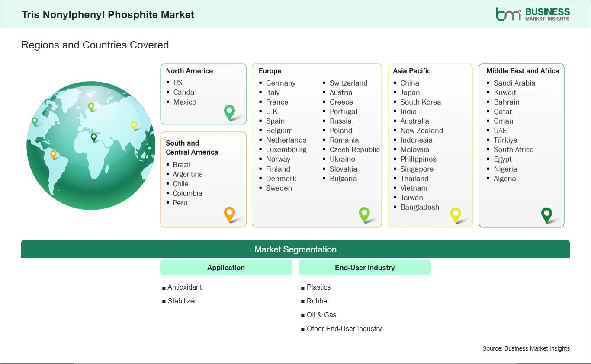Click Peru in the list
This screenshot has height=364, width=591.
point(180,203)
